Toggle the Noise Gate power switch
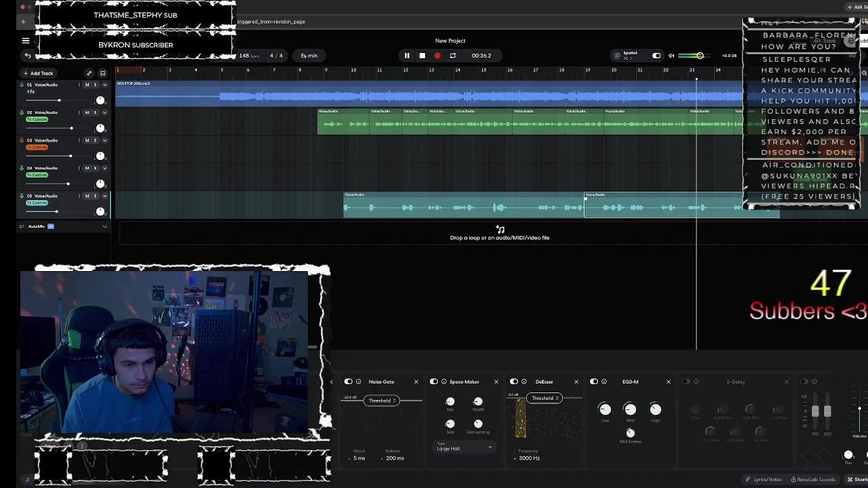This screenshot has width=868, height=488. pos(349,382)
